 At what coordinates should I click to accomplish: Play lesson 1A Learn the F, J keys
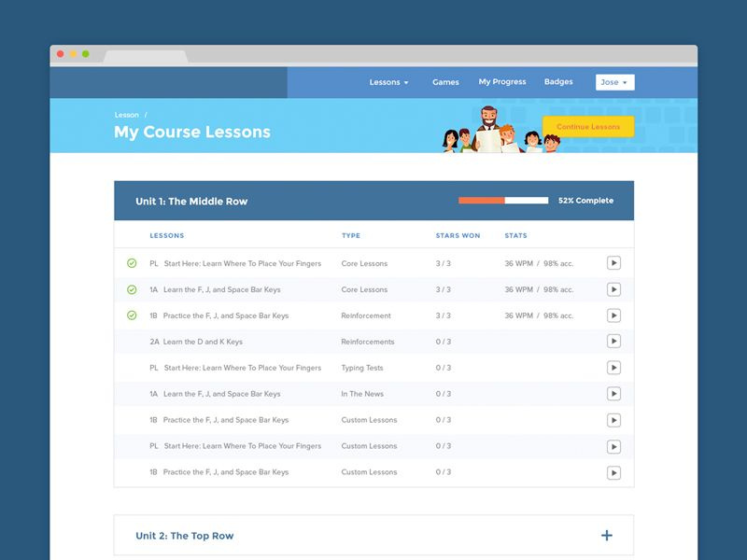pyautogui.click(x=614, y=289)
